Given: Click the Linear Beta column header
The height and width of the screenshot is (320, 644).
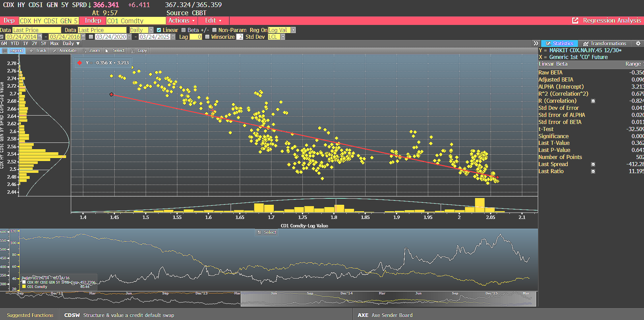Looking at the screenshot, I should (553, 64).
